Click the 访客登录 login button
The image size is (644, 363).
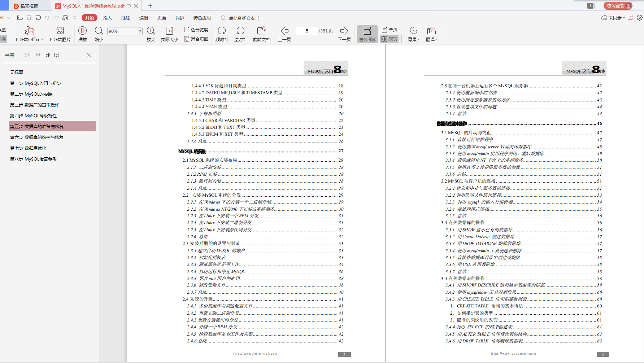[x=618, y=5]
